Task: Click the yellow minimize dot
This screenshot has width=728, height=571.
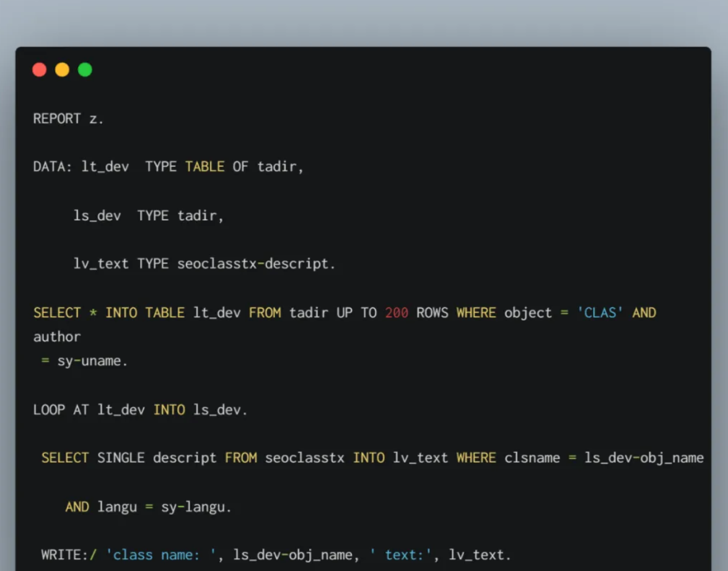Action: tap(62, 70)
